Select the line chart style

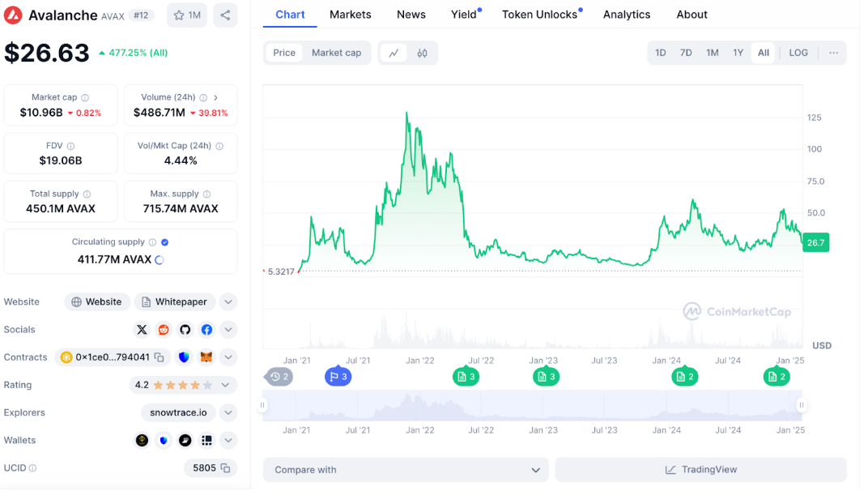pyautogui.click(x=394, y=53)
